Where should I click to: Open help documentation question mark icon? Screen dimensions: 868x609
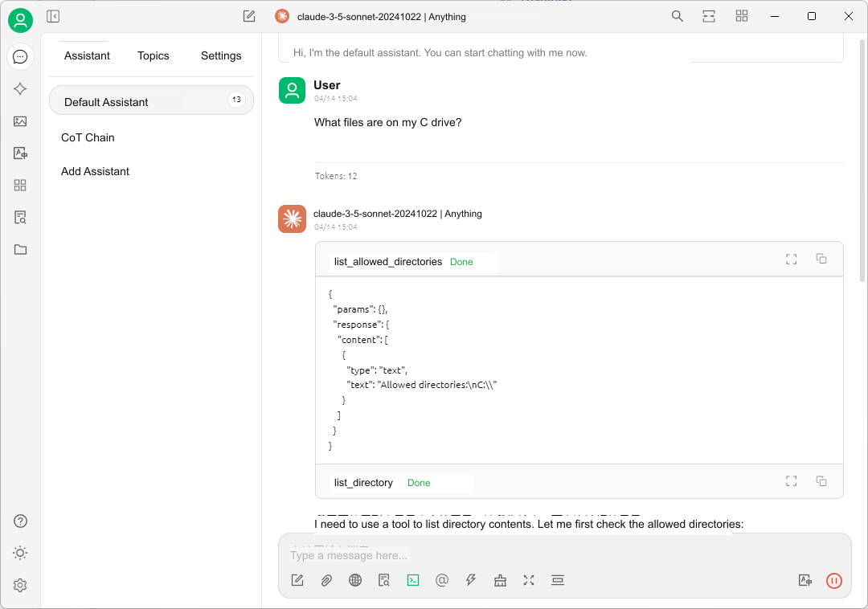pos(20,521)
